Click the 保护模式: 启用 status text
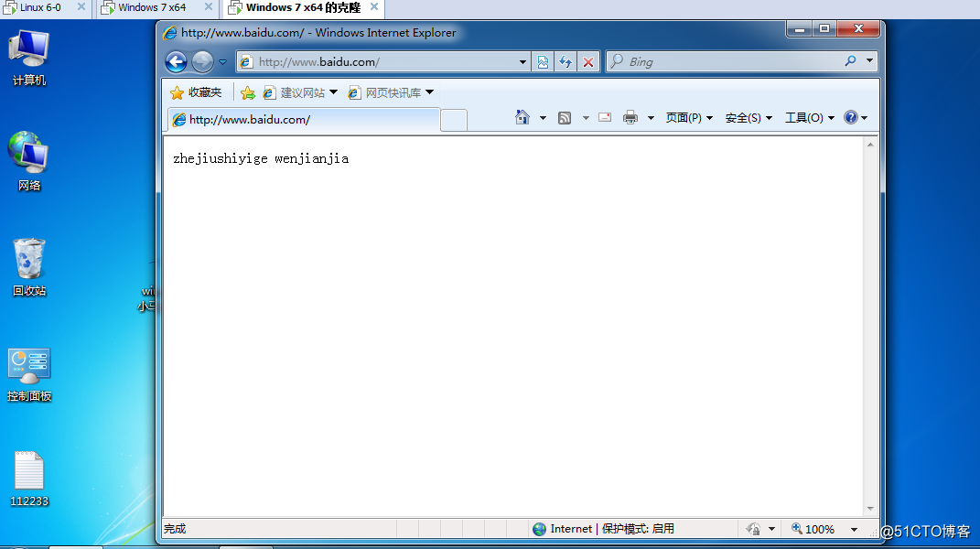Screen dimensions: 980x549 pos(638,529)
